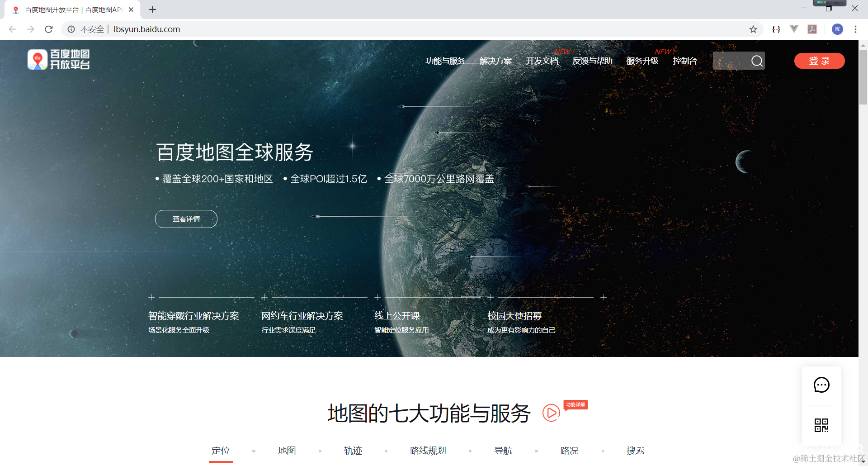Open the 开发文档 navigation menu
The image size is (868, 466).
pos(542,61)
